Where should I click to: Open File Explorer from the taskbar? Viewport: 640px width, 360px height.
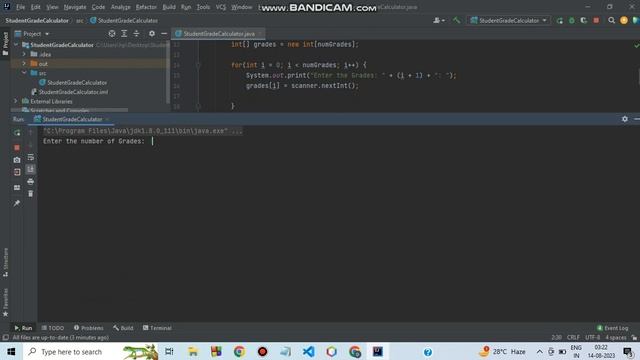pos(193,351)
